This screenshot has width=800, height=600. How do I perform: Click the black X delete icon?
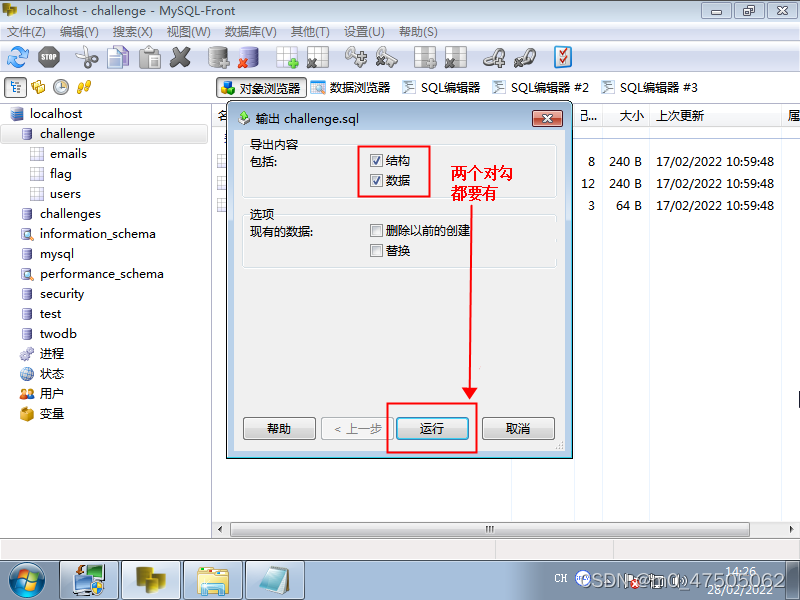(x=180, y=57)
